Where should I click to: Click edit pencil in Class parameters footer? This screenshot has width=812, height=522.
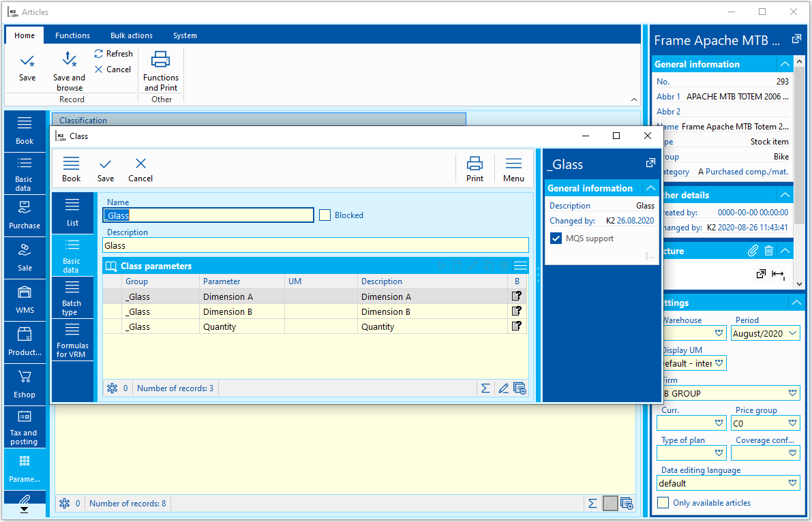coord(503,388)
